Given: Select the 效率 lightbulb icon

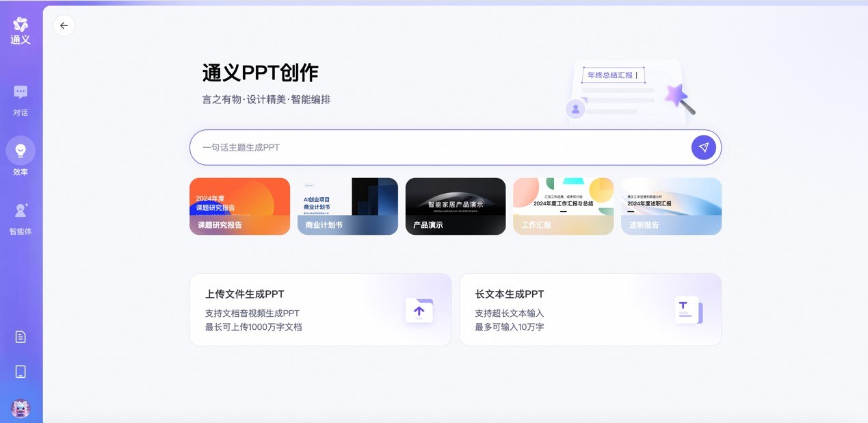Looking at the screenshot, I should [21, 151].
